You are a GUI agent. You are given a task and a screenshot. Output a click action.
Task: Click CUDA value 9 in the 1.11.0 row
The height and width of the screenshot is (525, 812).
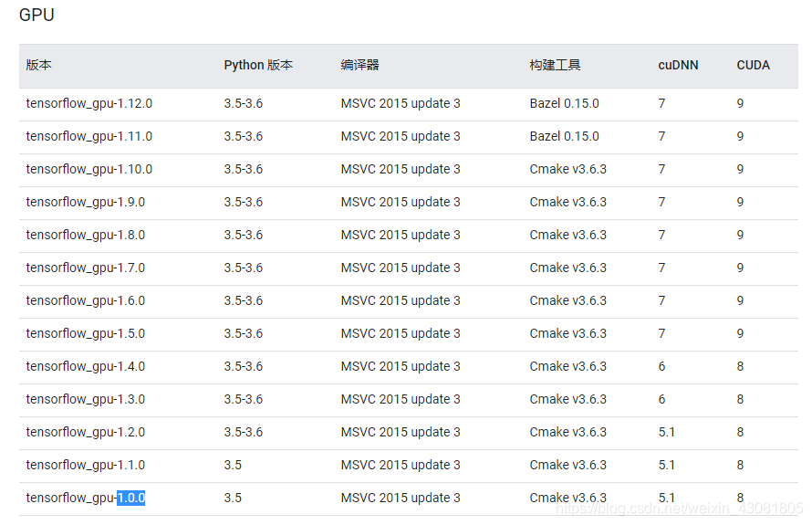click(740, 136)
